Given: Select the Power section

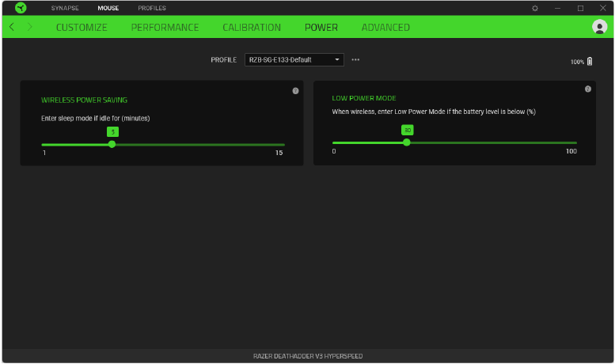Looking at the screenshot, I should click(321, 28).
